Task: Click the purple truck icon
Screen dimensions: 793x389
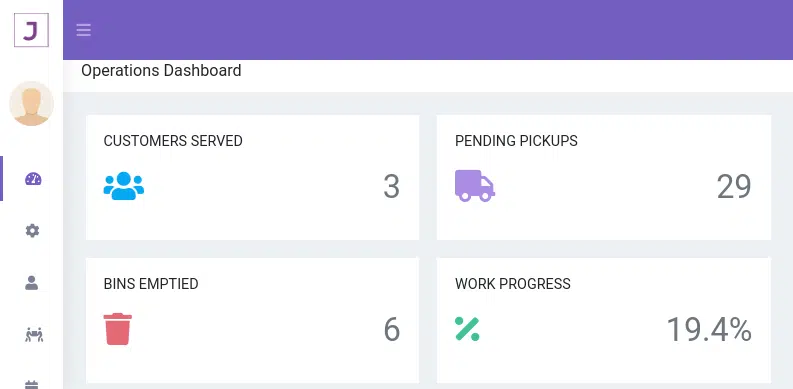Action: [x=475, y=186]
